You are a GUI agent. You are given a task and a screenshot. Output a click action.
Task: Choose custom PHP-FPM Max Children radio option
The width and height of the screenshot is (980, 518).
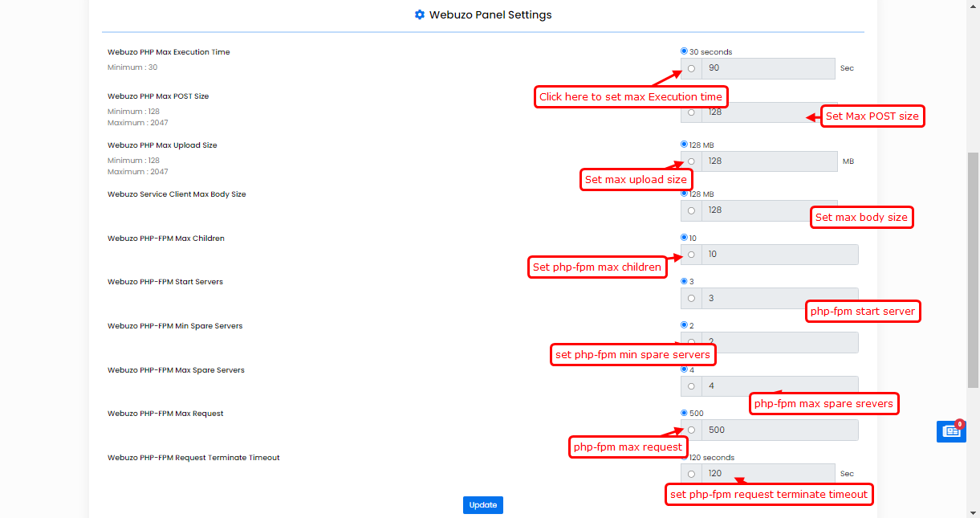pos(691,255)
